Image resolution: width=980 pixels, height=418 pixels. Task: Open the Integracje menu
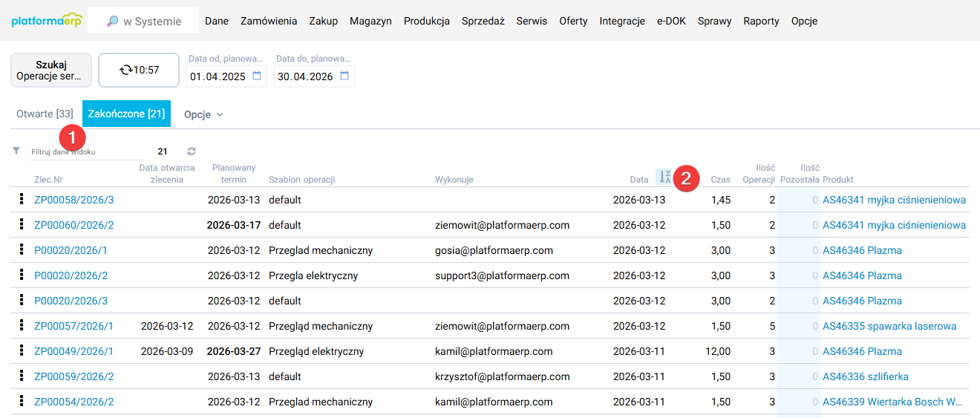click(622, 21)
